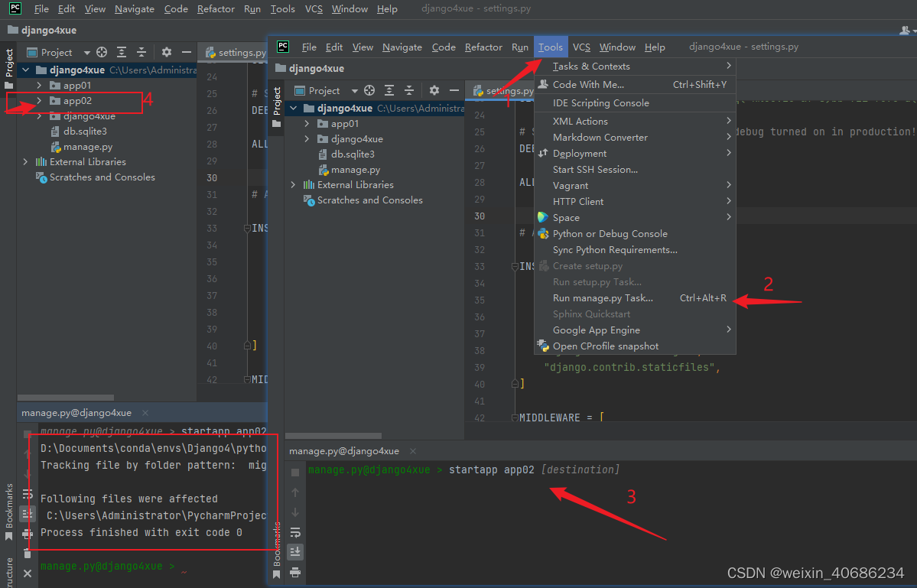Open the Tasks & Contexts submenu
Image resolution: width=917 pixels, height=588 pixels.
(635, 67)
